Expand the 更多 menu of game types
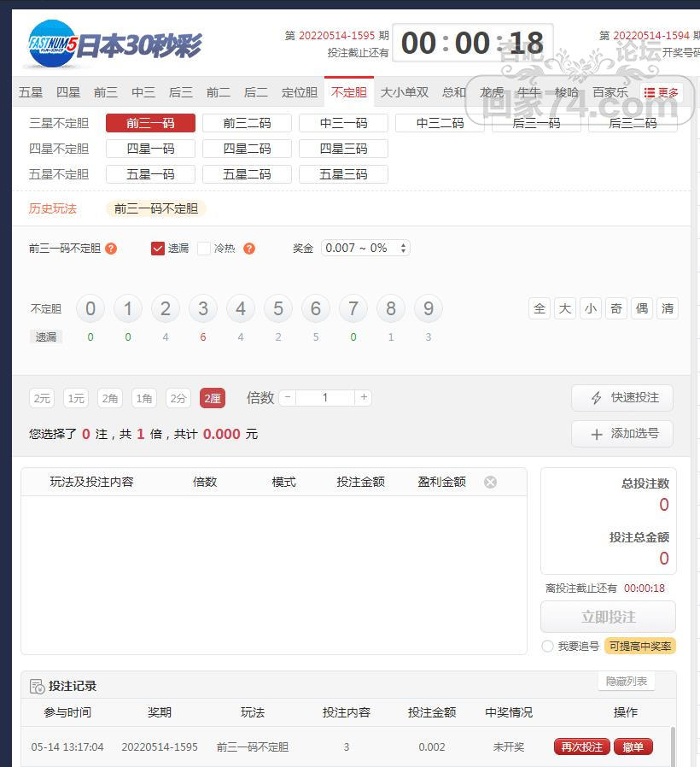700x767 pixels. tap(662, 92)
